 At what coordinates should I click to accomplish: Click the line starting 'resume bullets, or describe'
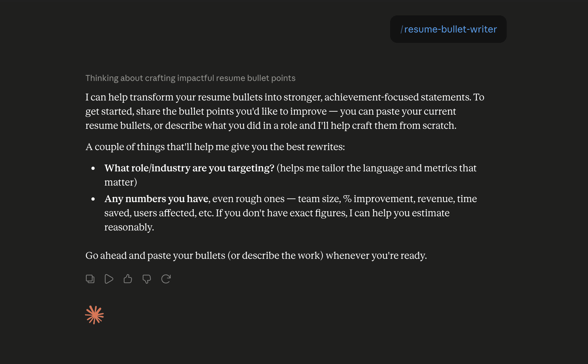tap(271, 126)
